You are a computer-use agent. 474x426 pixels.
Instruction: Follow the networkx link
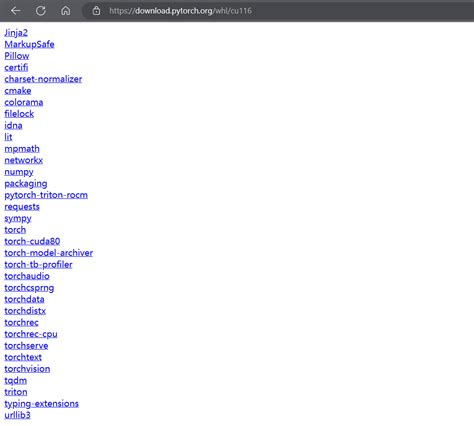tap(24, 160)
